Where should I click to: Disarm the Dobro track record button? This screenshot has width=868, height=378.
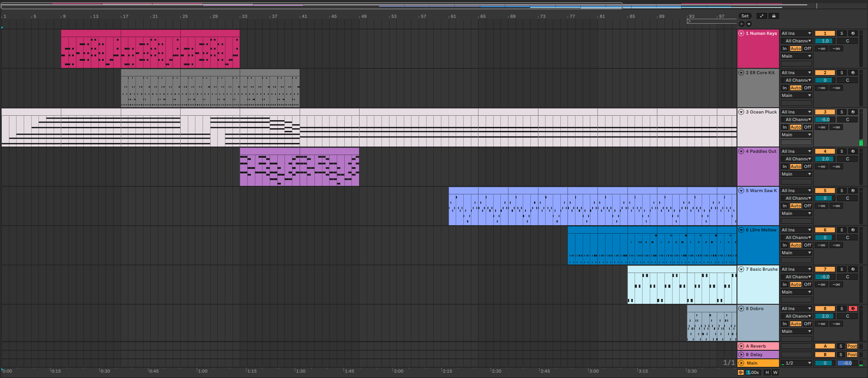[x=853, y=309]
